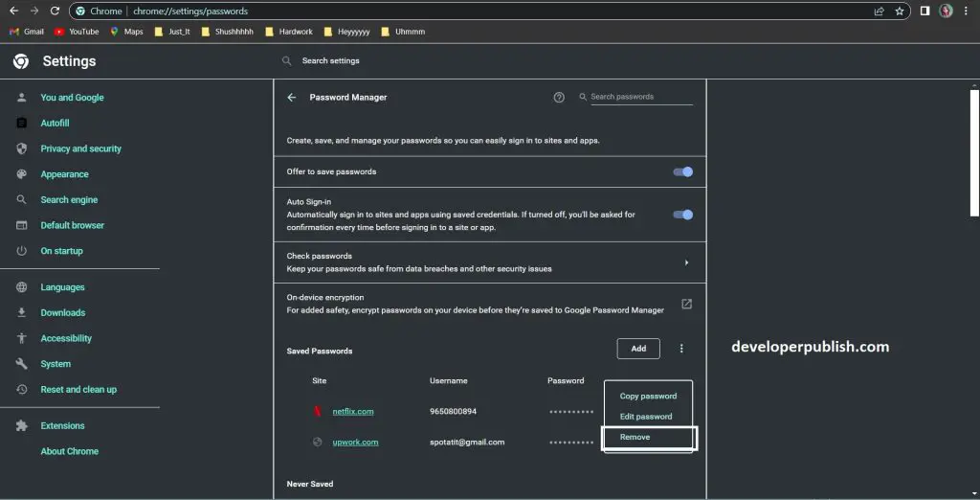This screenshot has width=980, height=500.
Task: Click the You and Google person icon
Action: (21, 97)
